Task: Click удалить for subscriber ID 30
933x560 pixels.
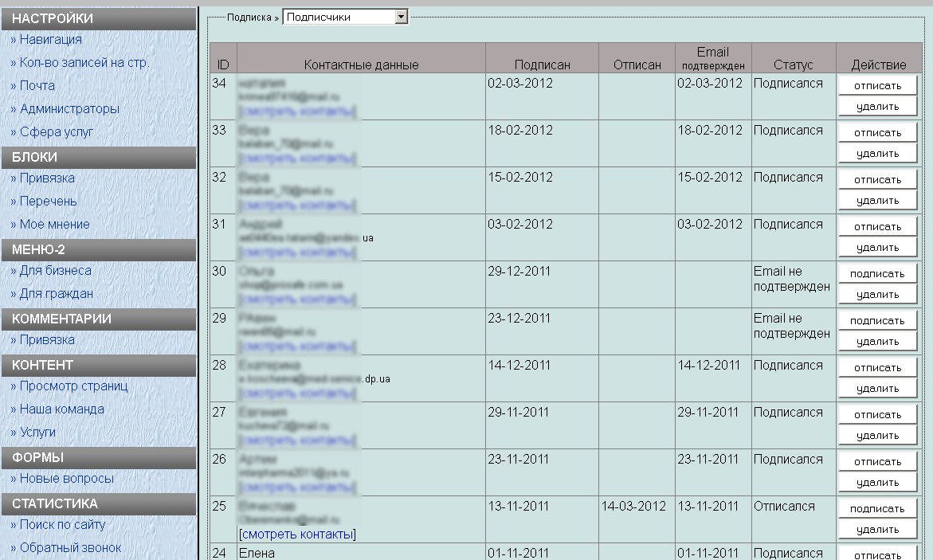Action: point(878,295)
